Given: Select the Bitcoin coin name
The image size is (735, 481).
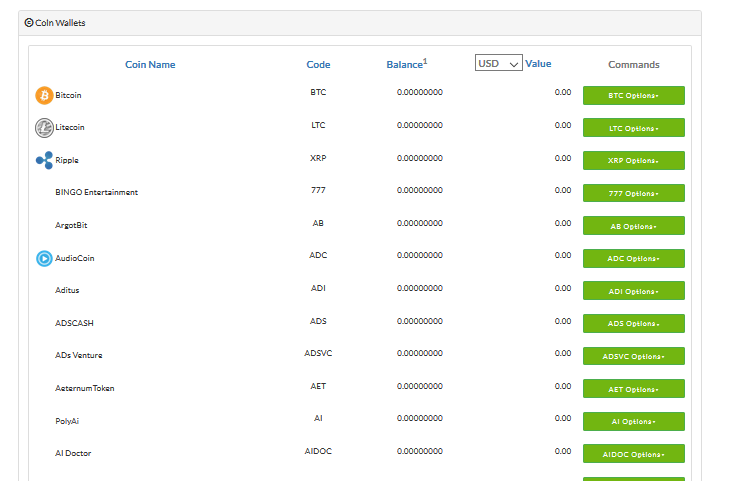Looking at the screenshot, I should point(68,95).
